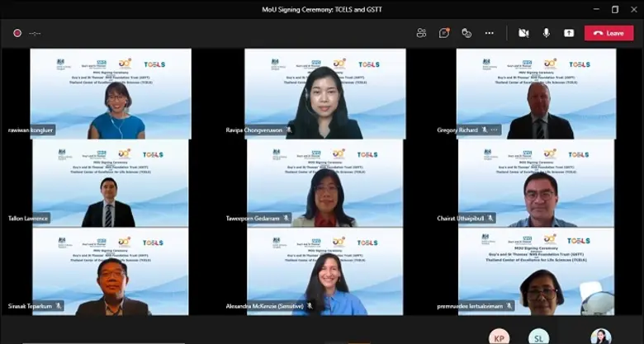Click the SL participant avatar

coord(538,337)
